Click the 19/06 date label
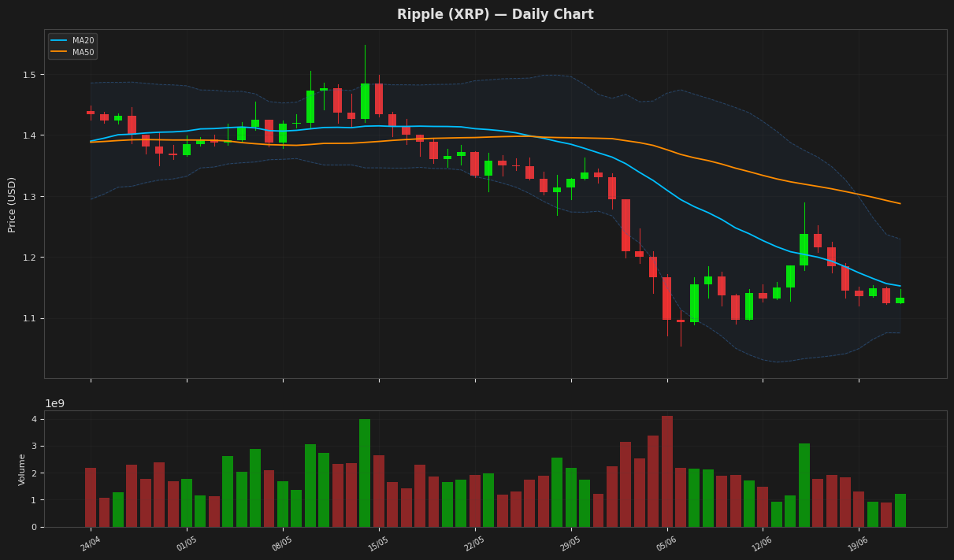The width and height of the screenshot is (954, 560). click(x=859, y=543)
